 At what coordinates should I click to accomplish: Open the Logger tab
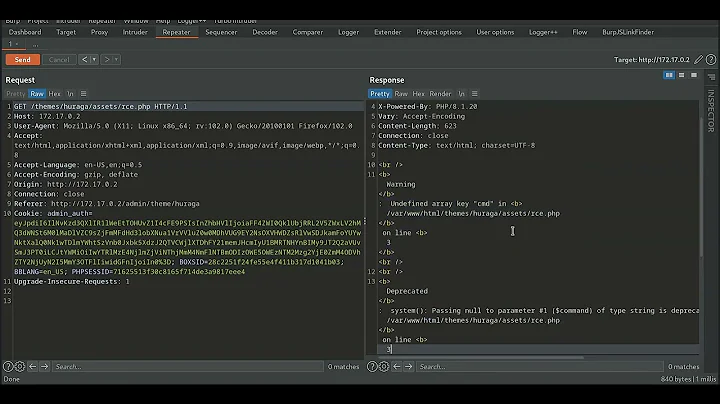pos(349,32)
